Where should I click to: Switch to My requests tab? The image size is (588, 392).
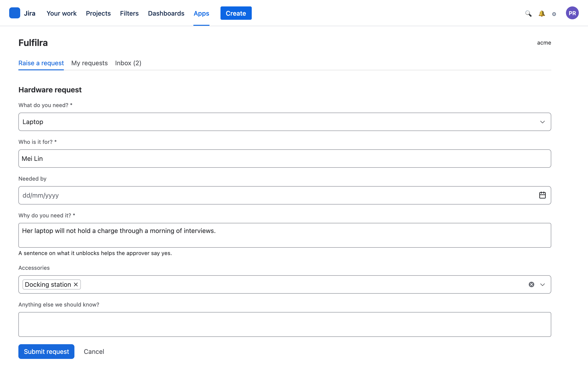point(89,63)
